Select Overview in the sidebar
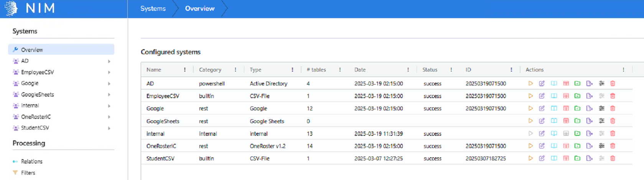The image size is (644, 180). 61,50
